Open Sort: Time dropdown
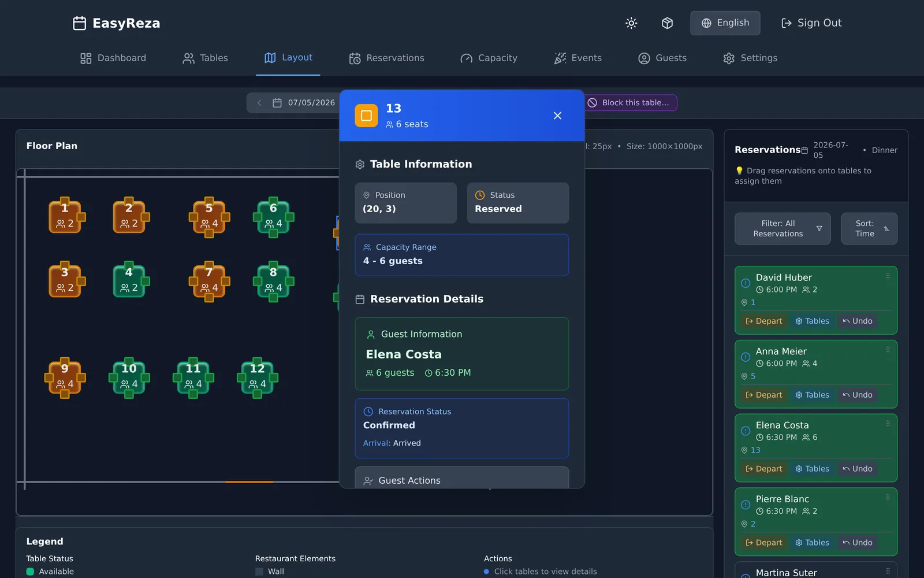Image resolution: width=924 pixels, height=578 pixels. [869, 228]
